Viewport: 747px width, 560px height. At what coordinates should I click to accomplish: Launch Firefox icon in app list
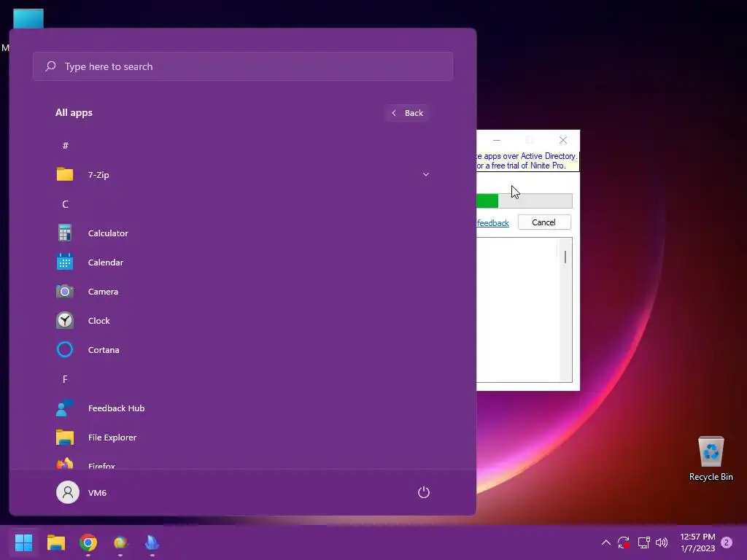(65, 463)
